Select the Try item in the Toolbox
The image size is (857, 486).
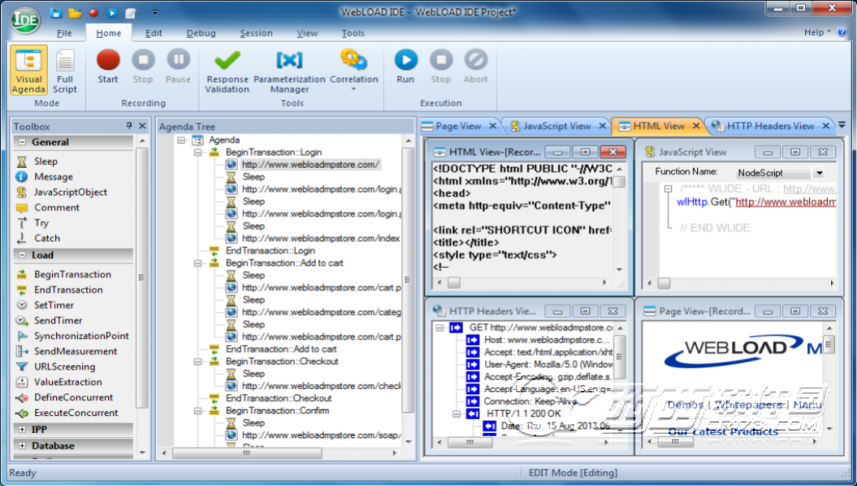pos(41,222)
